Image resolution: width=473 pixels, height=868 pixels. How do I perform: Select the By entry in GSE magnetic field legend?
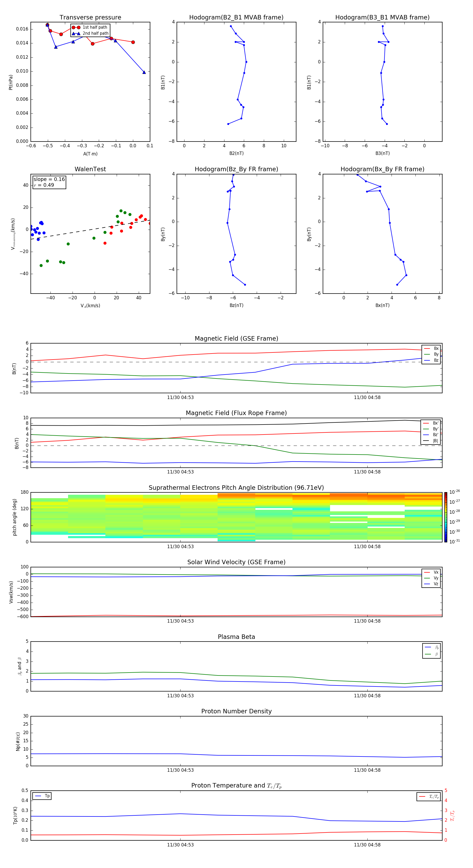tap(431, 355)
